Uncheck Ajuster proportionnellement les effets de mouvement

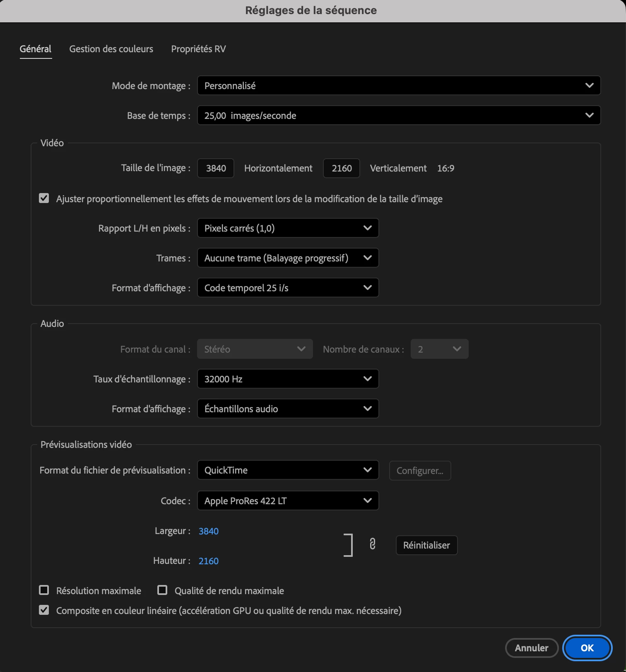pos(44,198)
